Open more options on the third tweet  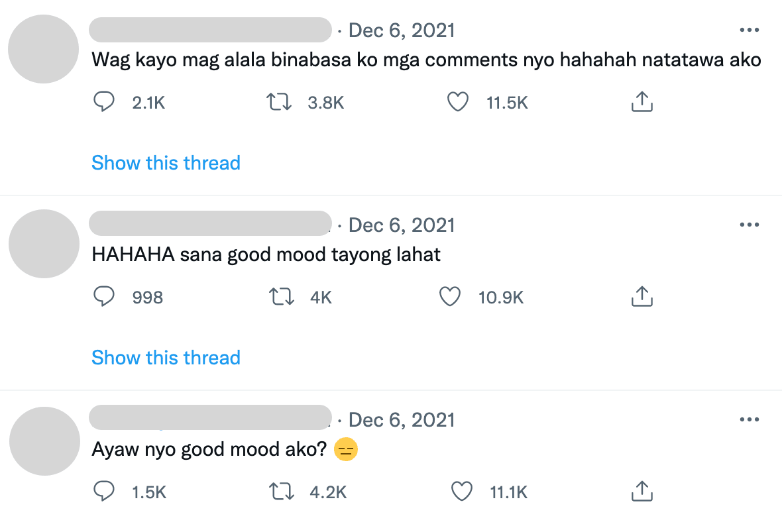(749, 419)
